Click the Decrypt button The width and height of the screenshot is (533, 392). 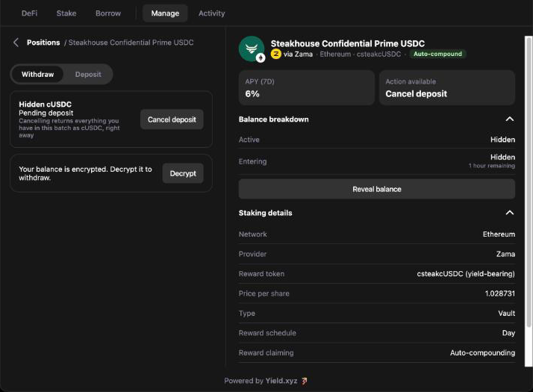[183, 173]
